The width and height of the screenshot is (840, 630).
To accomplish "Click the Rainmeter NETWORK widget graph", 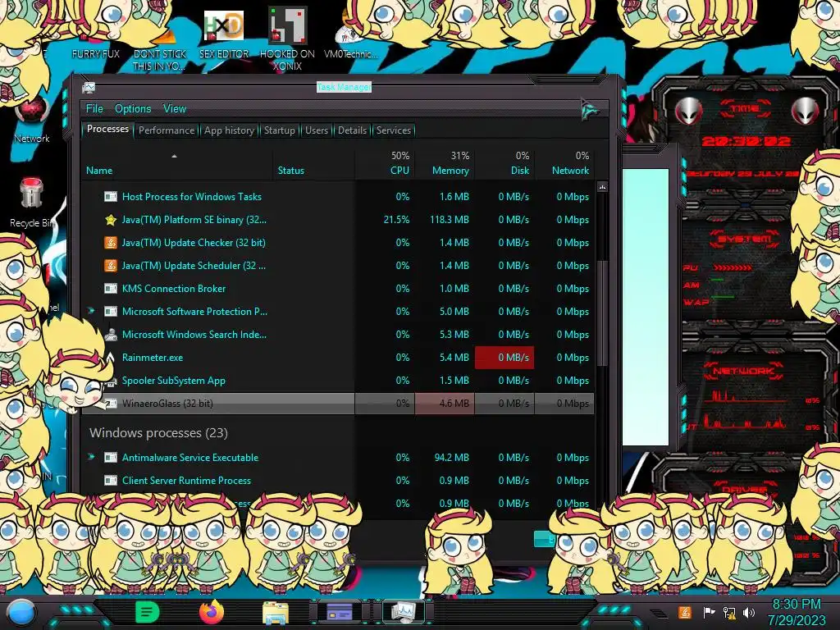I will (x=746, y=410).
